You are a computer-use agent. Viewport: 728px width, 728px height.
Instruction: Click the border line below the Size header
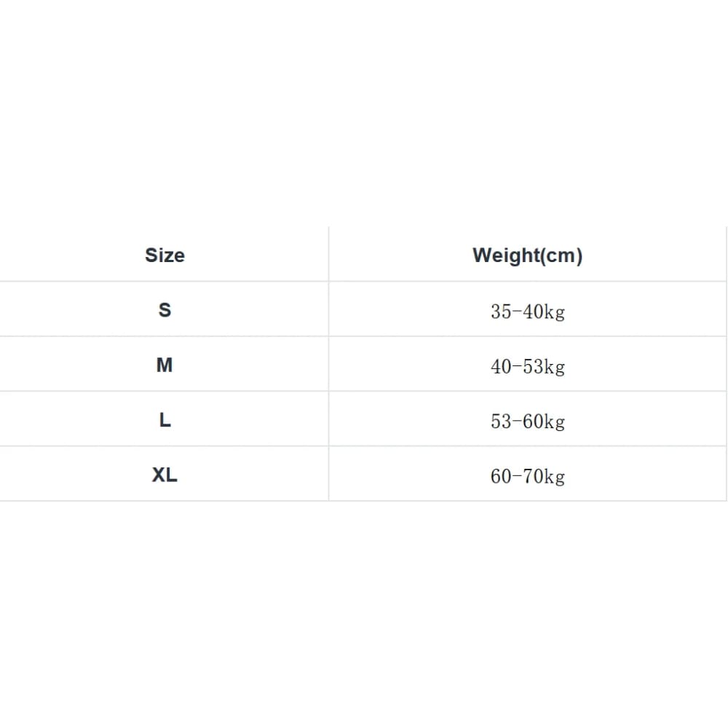tap(165, 282)
